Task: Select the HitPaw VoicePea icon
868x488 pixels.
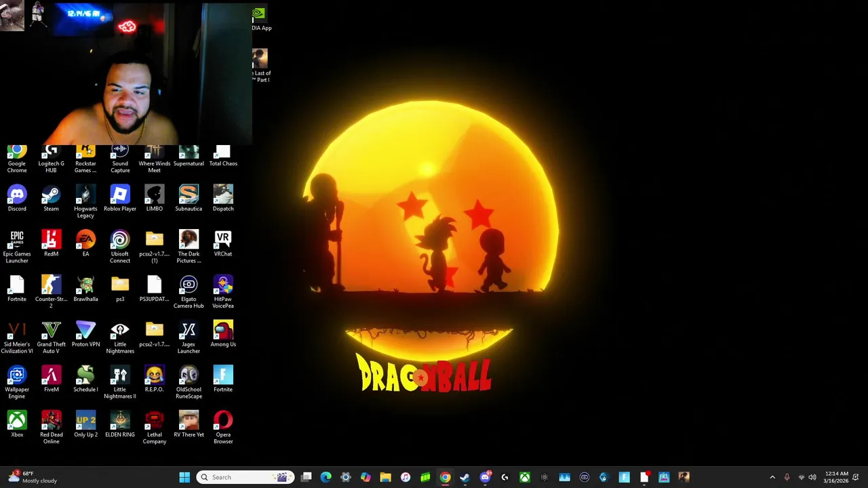Action: [x=223, y=292]
